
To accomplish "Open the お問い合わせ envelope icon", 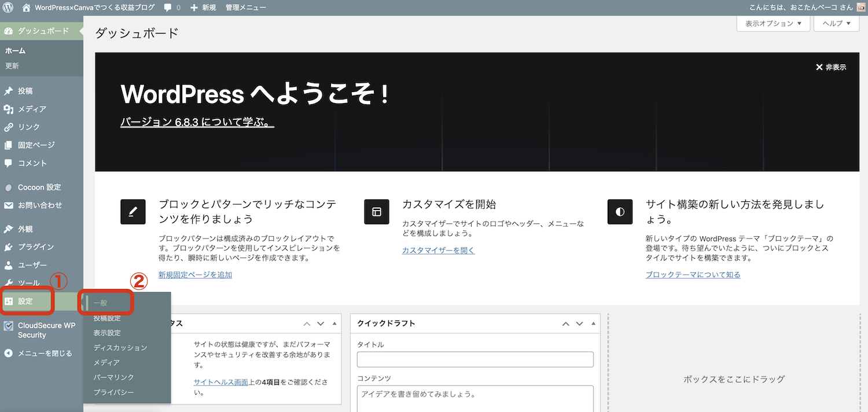I will (9, 205).
